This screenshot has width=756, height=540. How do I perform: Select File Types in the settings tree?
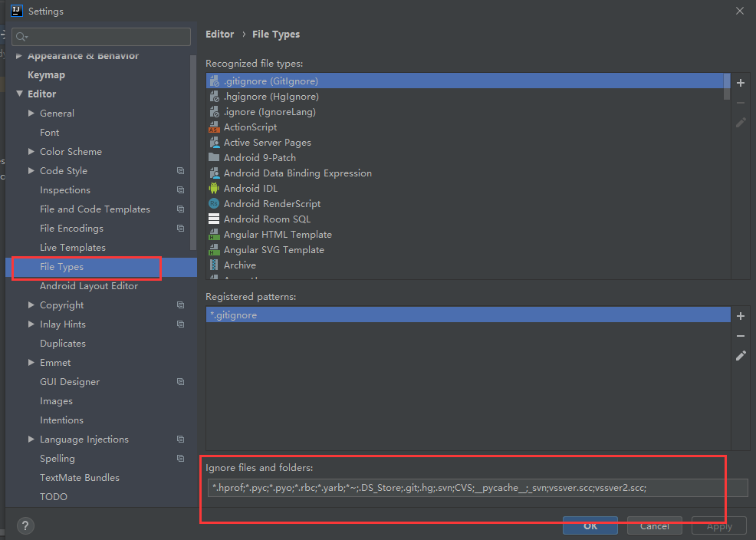click(101, 267)
